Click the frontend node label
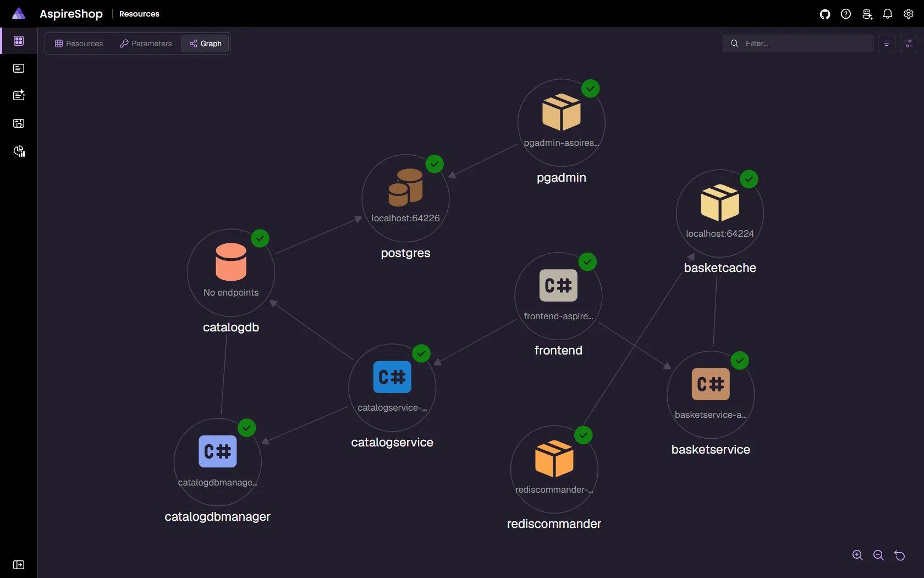The image size is (924, 578). pos(558,350)
